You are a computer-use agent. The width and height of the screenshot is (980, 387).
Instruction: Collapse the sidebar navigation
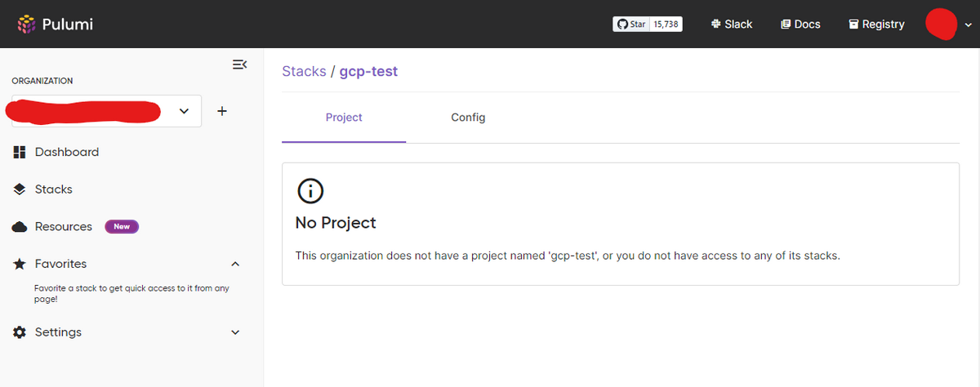[x=239, y=64]
